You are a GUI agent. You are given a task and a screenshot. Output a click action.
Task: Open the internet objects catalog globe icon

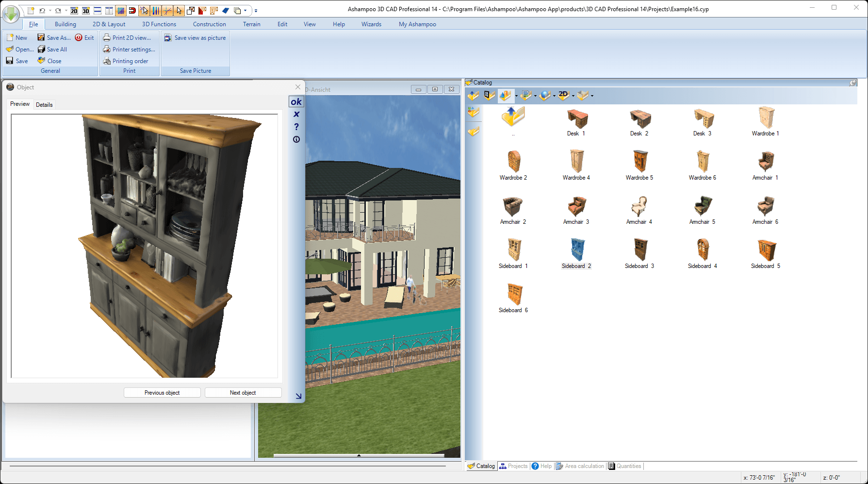545,95
